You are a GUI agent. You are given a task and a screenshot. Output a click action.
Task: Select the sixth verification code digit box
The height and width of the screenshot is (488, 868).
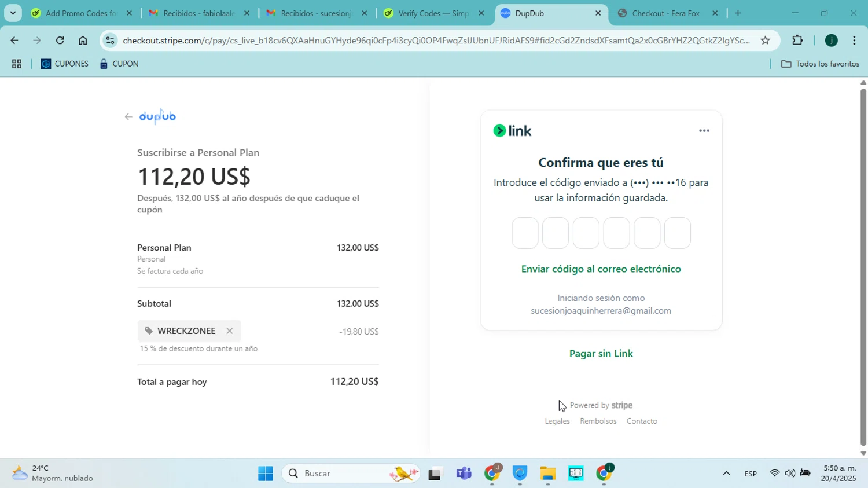(678, 233)
